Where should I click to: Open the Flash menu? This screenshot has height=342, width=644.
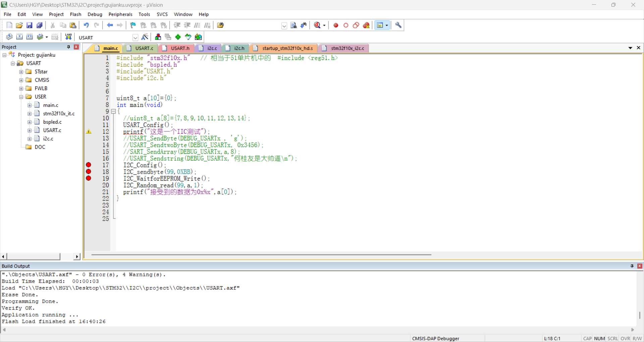point(75,14)
